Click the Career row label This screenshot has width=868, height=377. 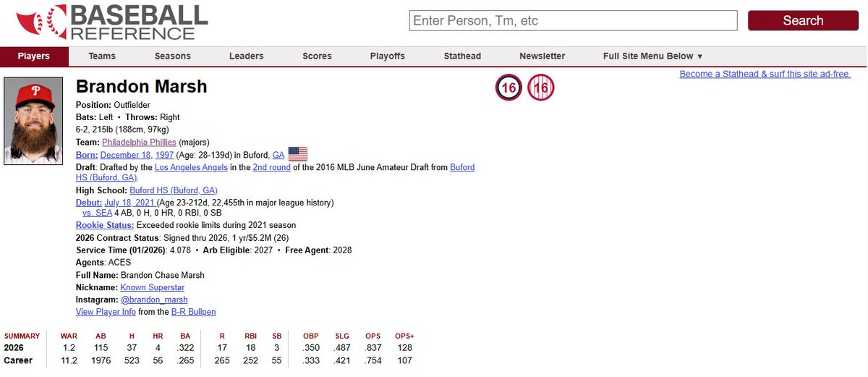click(19, 360)
